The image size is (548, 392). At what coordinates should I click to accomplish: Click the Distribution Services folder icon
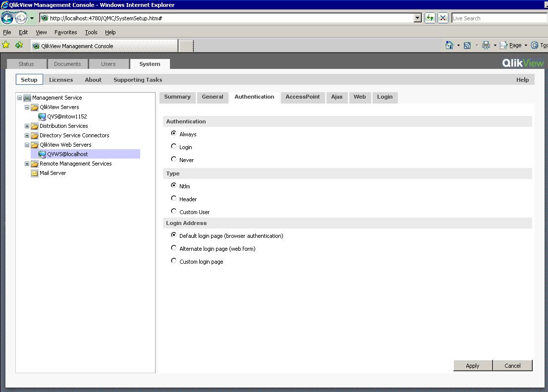[35, 126]
